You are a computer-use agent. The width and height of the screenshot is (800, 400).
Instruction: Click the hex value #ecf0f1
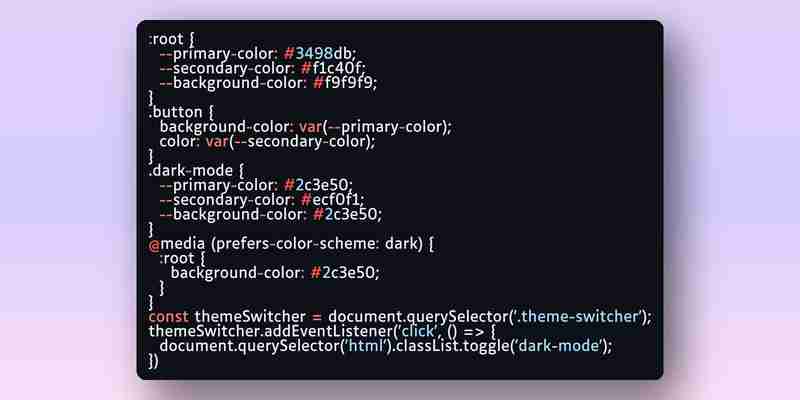click(333, 199)
